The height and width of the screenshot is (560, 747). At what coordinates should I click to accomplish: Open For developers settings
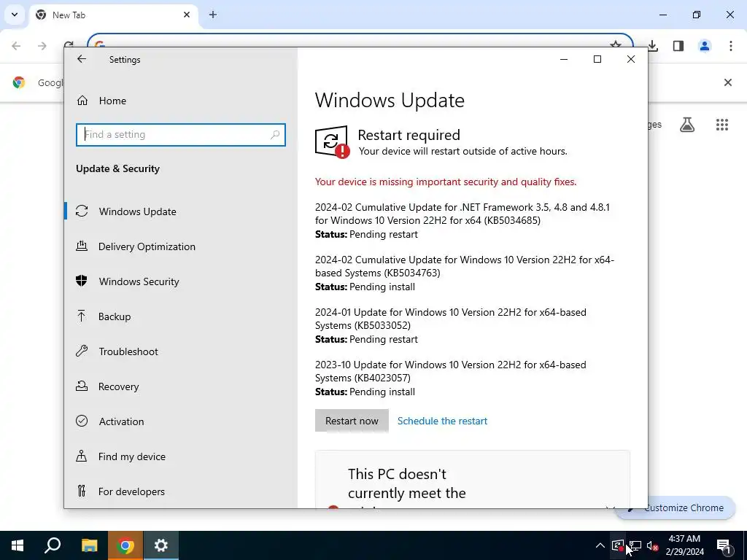pos(181,491)
